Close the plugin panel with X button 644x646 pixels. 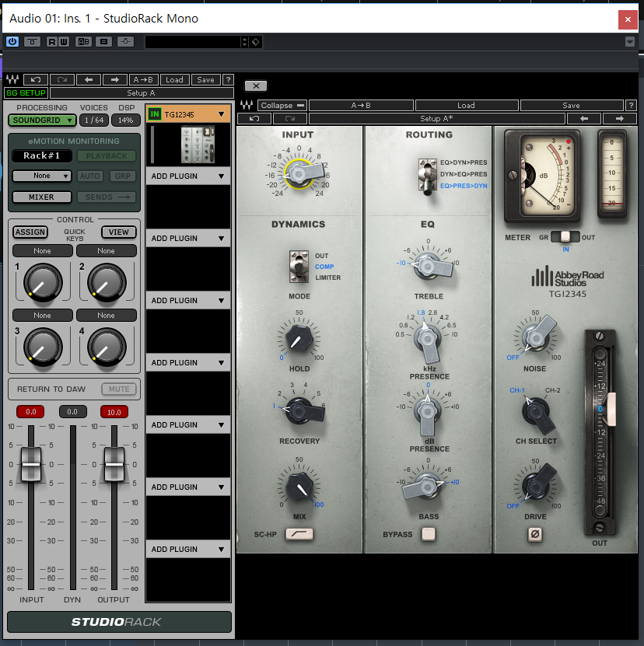pyautogui.click(x=256, y=86)
